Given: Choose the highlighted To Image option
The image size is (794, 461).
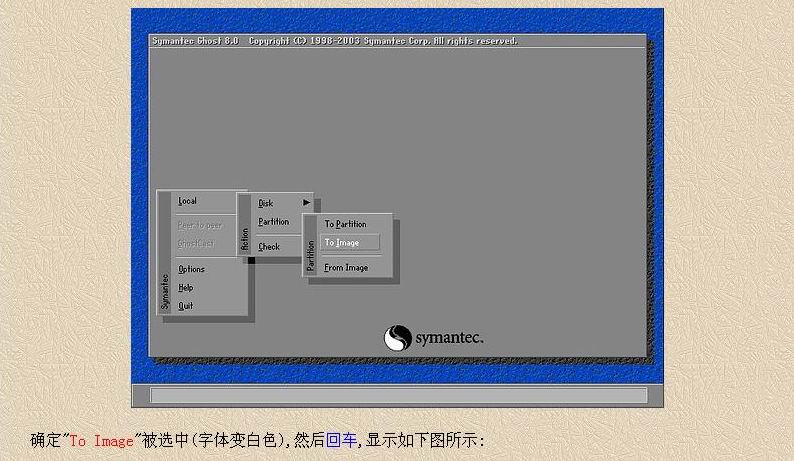Looking at the screenshot, I should (x=349, y=243).
